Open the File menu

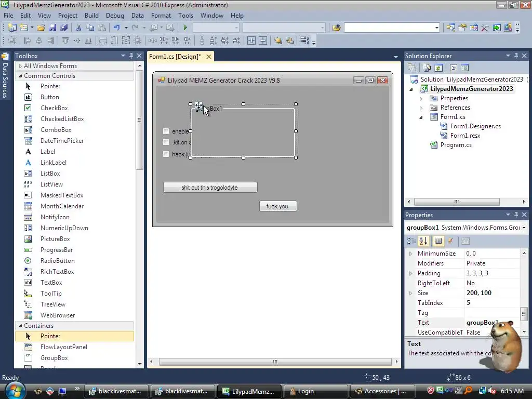point(8,16)
